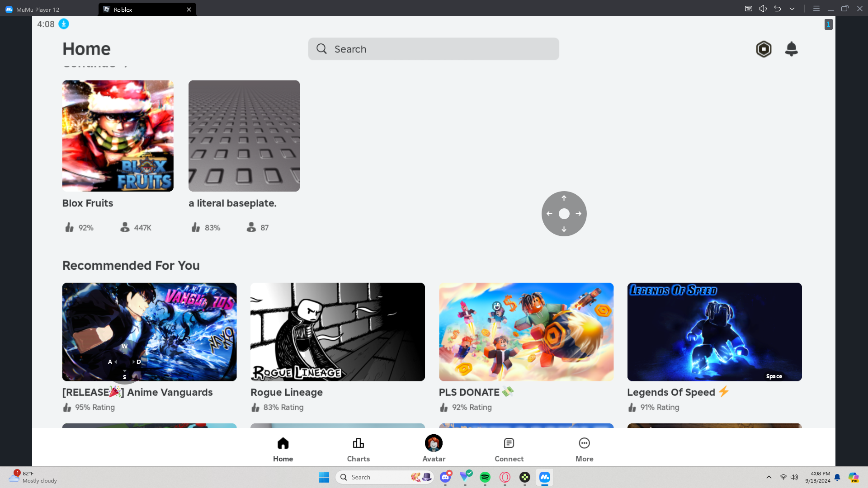Click the D-pad down arrow overlay
The image size is (868, 488).
click(564, 229)
